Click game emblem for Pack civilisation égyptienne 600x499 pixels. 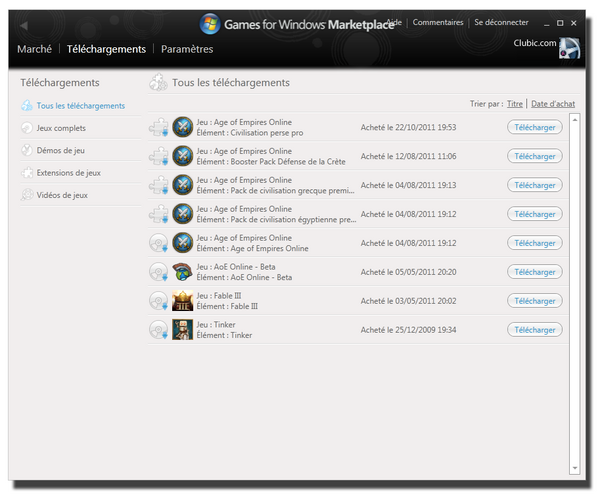point(183,214)
